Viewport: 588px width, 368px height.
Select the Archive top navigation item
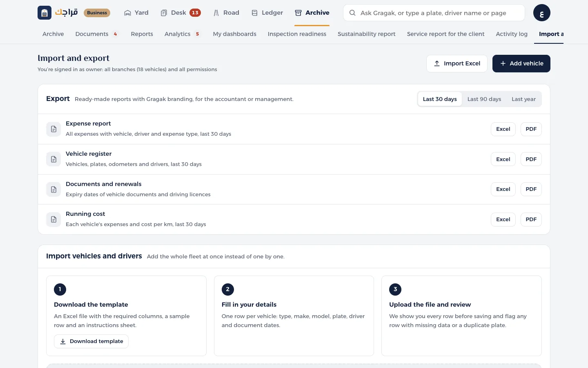click(312, 13)
